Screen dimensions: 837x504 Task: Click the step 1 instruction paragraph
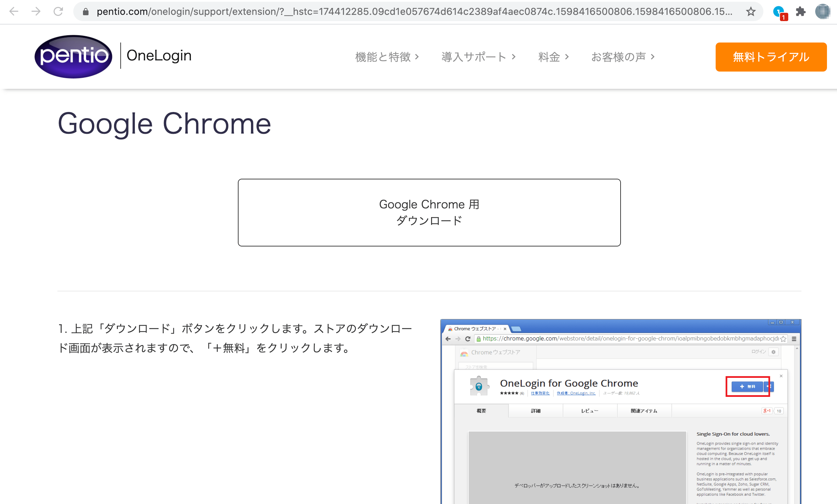click(x=235, y=338)
